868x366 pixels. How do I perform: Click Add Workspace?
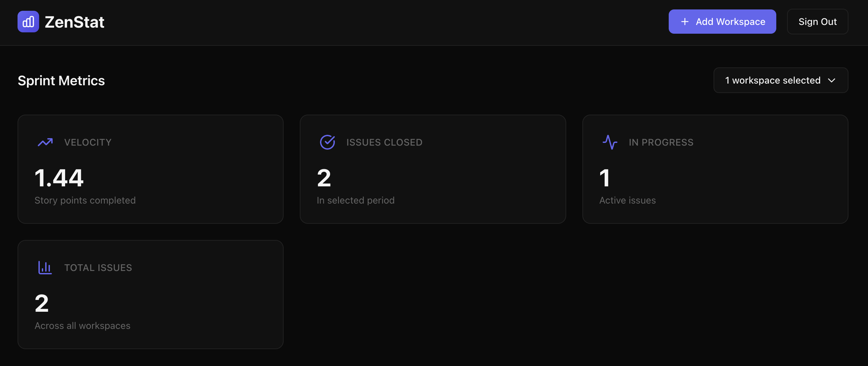722,21
